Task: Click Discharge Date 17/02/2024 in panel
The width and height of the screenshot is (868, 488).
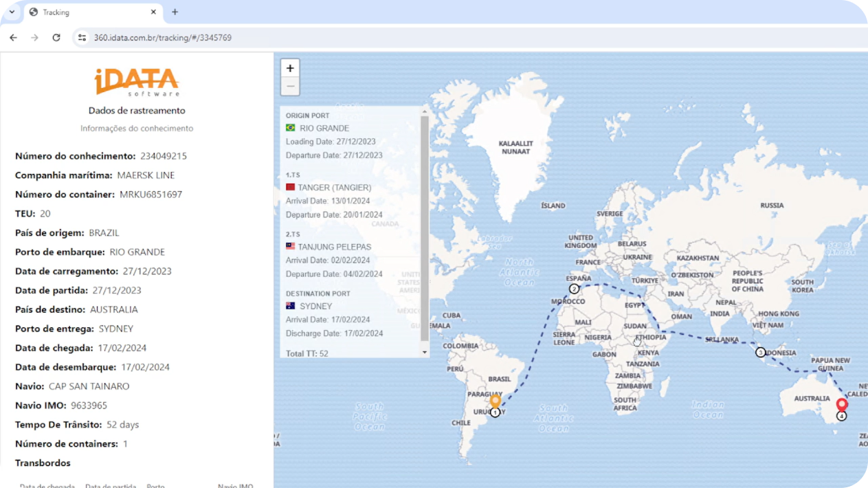Action: [x=334, y=333]
